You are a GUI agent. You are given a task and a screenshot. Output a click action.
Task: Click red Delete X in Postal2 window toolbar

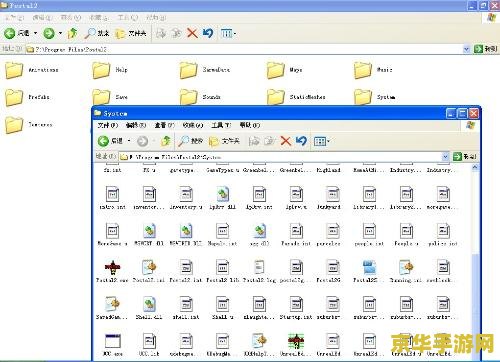(192, 33)
